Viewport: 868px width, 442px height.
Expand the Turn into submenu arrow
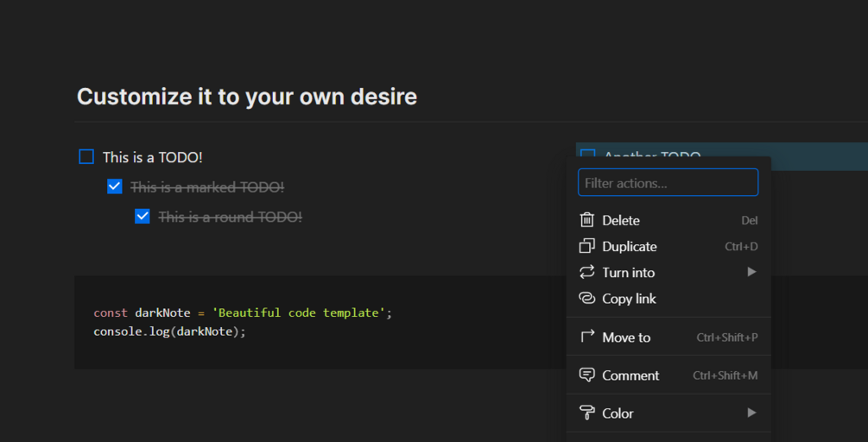pos(751,272)
